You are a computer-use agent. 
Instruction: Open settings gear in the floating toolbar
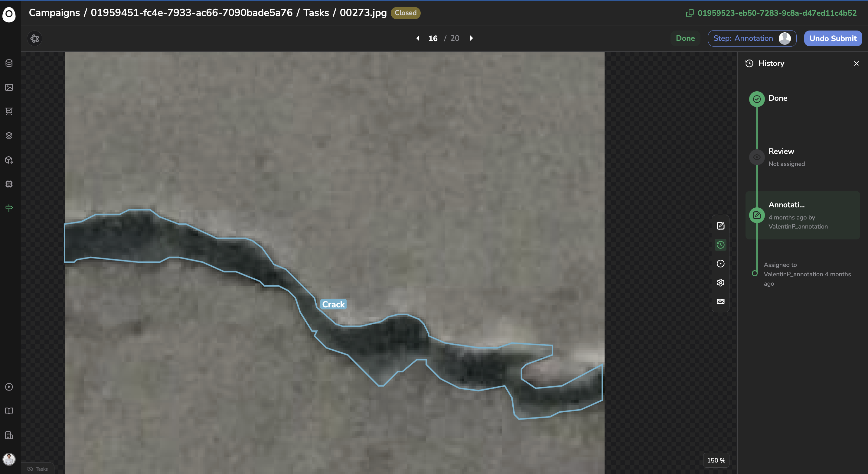[x=720, y=282]
